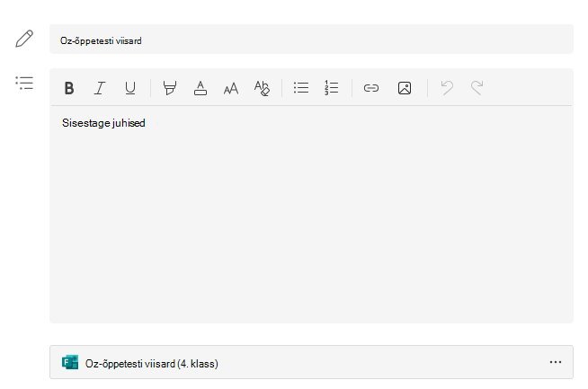Clear text formatting with eraser icon
The height and width of the screenshot is (389, 588).
262,88
